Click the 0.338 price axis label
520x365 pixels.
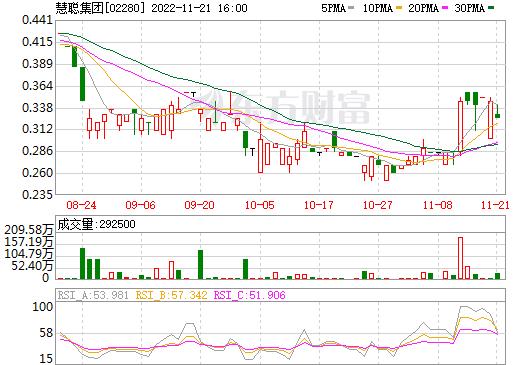point(37,108)
